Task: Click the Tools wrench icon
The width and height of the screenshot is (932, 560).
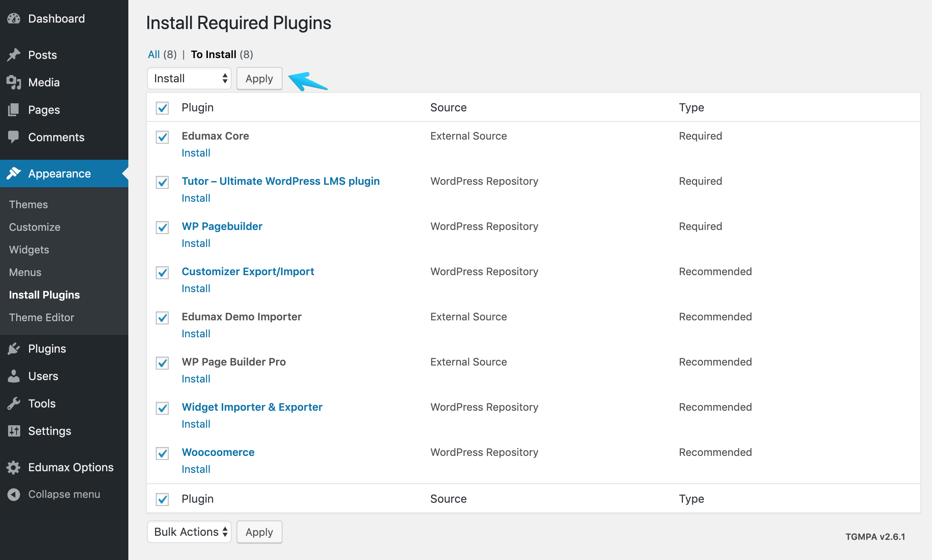Action: pyautogui.click(x=14, y=403)
